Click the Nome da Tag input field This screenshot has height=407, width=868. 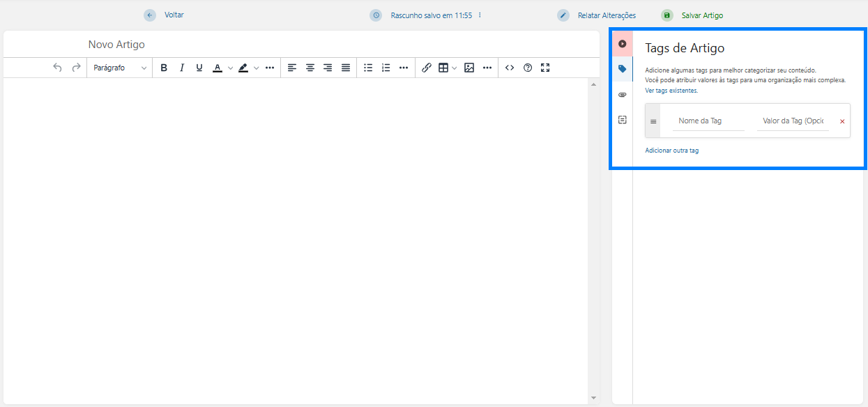[x=708, y=121]
